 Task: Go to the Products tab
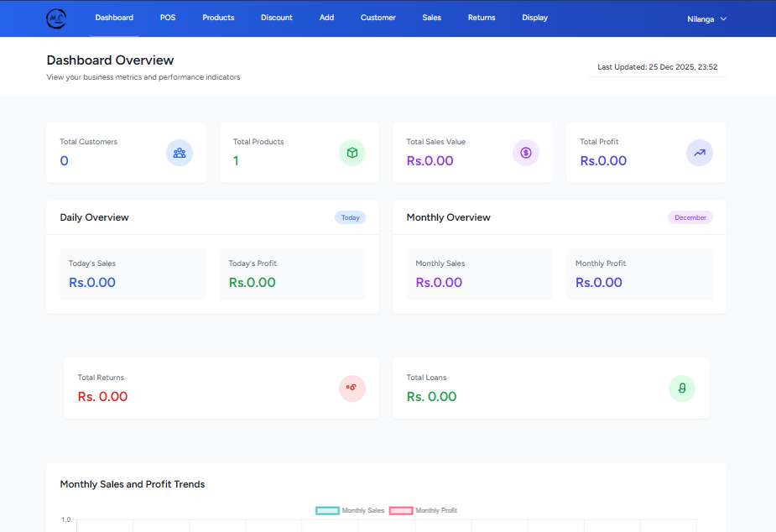(218, 18)
